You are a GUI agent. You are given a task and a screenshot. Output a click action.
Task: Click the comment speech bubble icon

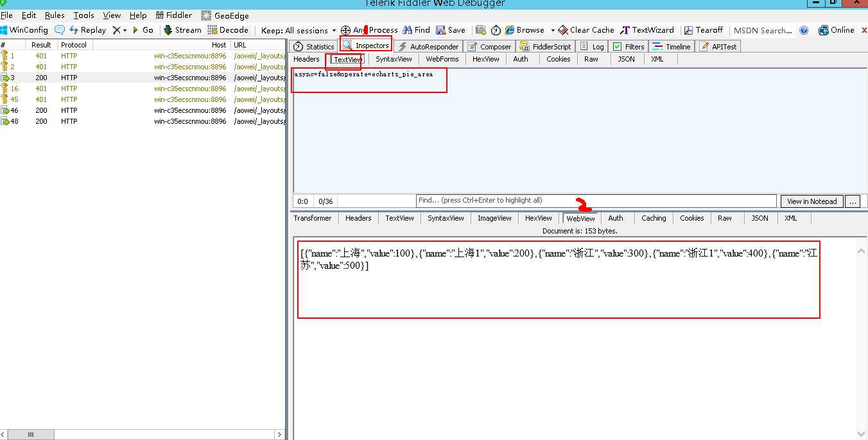coord(60,30)
